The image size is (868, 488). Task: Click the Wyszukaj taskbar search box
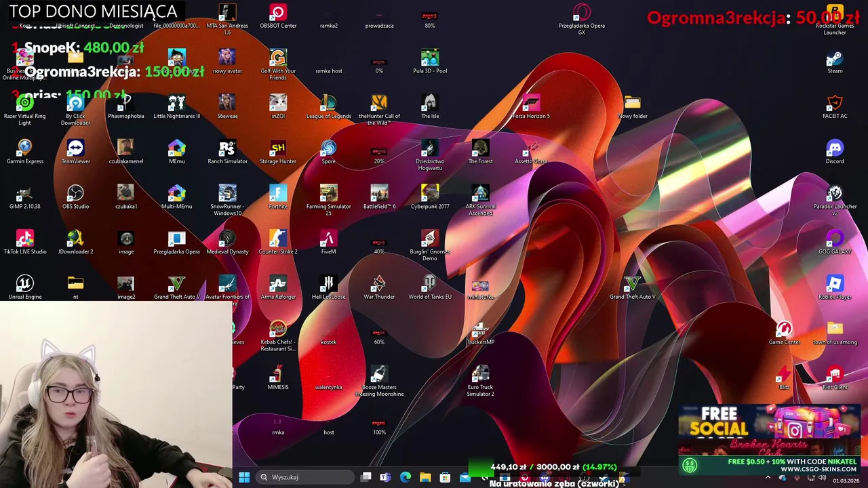[304, 477]
